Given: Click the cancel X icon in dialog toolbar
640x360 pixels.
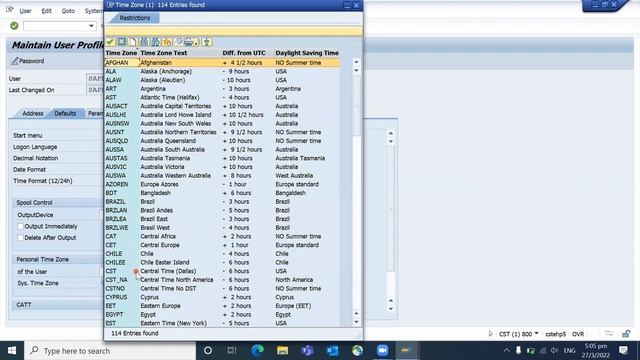Looking at the screenshot, I should pyautogui.click(x=122, y=42).
